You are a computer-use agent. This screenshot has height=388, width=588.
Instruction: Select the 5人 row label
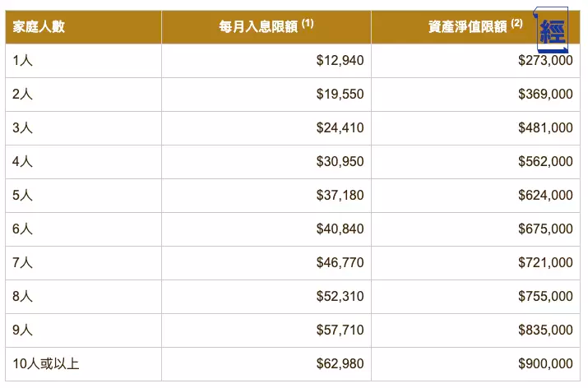pos(22,196)
